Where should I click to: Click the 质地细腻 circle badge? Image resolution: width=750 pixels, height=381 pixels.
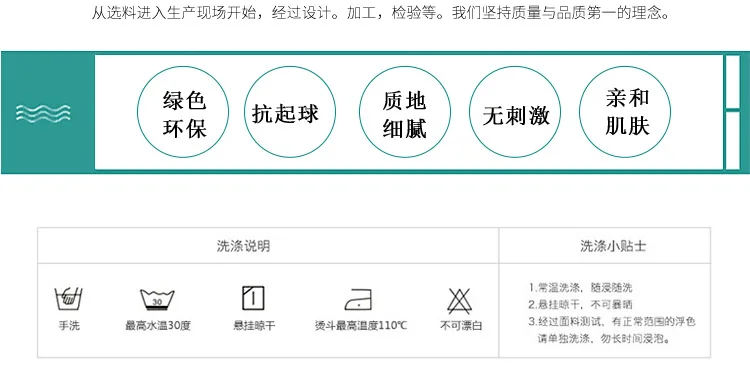[405, 112]
